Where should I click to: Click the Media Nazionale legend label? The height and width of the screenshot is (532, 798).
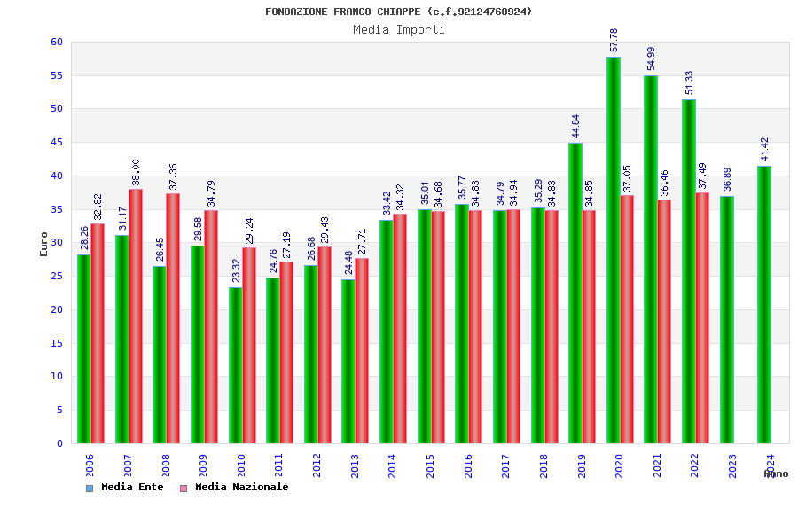point(242,487)
